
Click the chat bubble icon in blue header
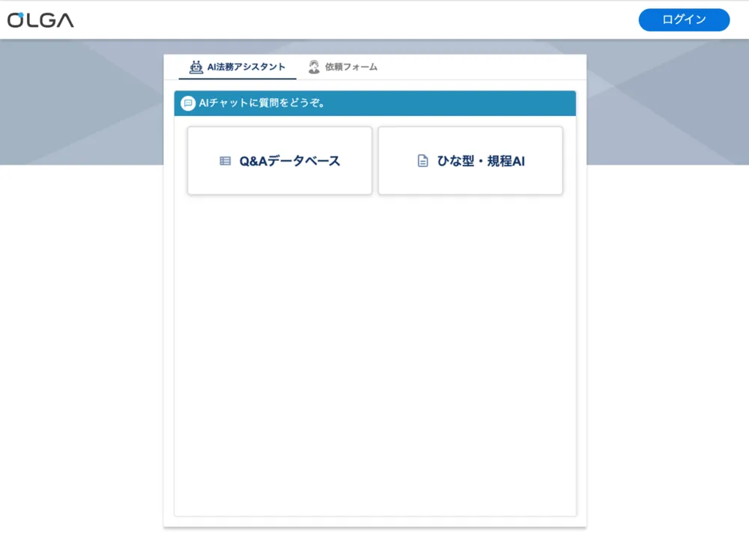click(x=188, y=103)
